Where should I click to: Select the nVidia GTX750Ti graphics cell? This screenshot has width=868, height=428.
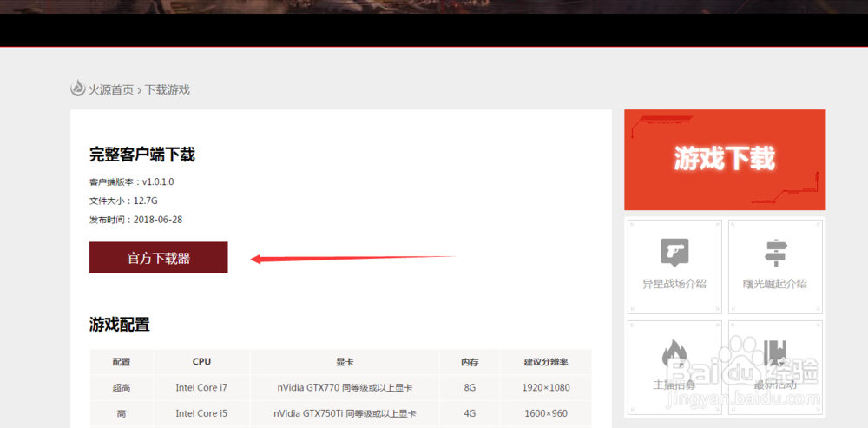pyautogui.click(x=345, y=413)
